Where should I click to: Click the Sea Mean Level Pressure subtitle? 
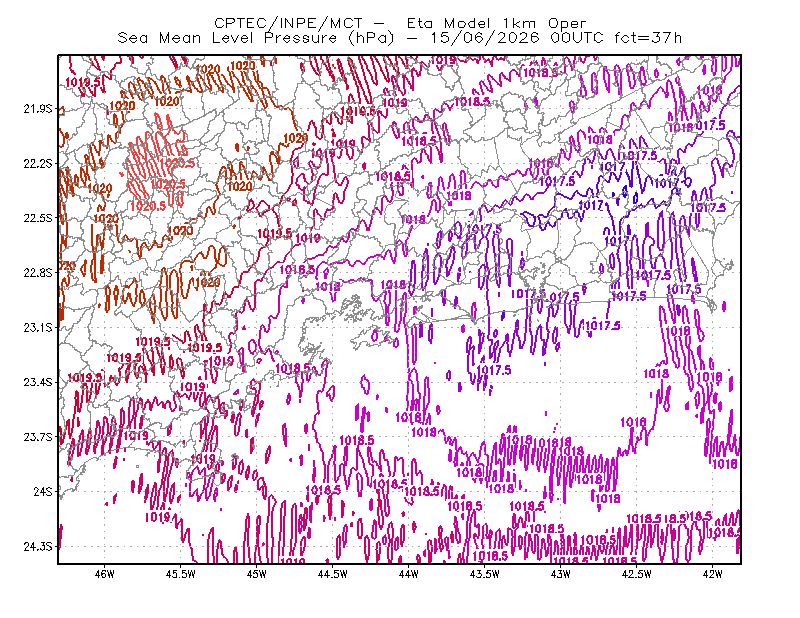(399, 38)
